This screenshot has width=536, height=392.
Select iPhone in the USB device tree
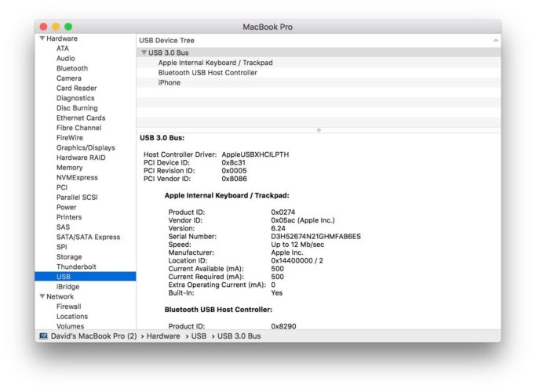click(319, 82)
